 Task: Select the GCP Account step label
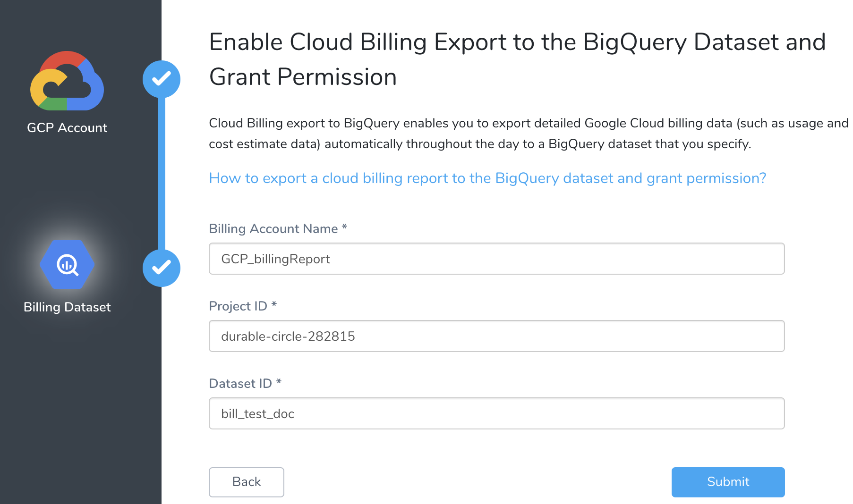[67, 128]
